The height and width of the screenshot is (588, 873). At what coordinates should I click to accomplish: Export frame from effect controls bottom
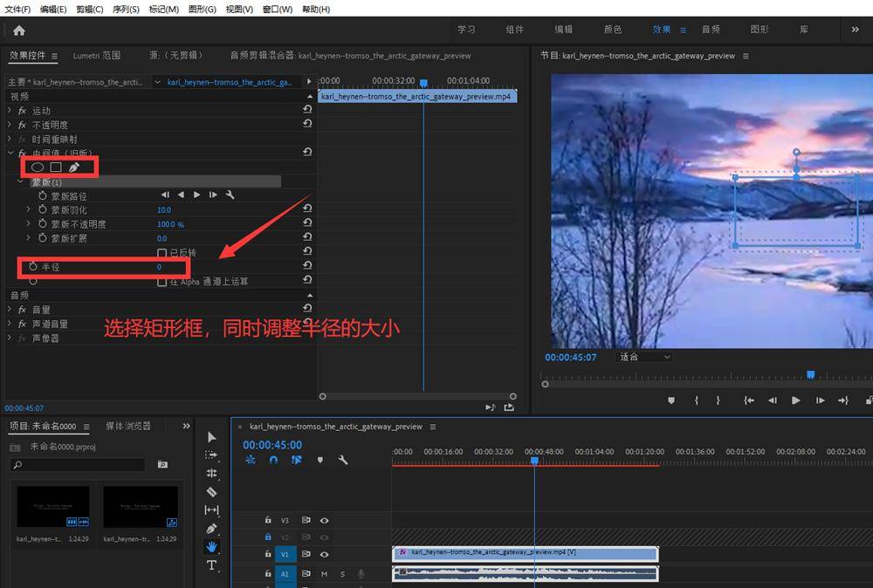509,407
